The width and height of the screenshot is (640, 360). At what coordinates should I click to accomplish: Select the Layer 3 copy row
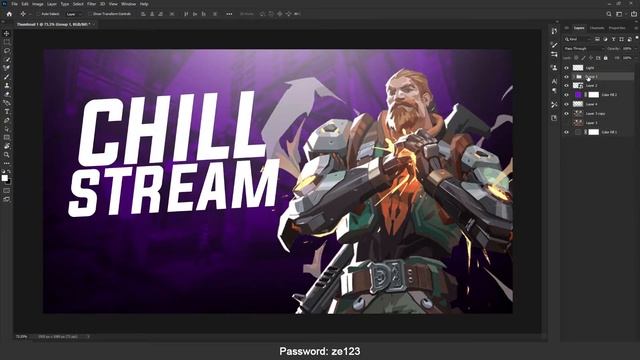point(598,113)
